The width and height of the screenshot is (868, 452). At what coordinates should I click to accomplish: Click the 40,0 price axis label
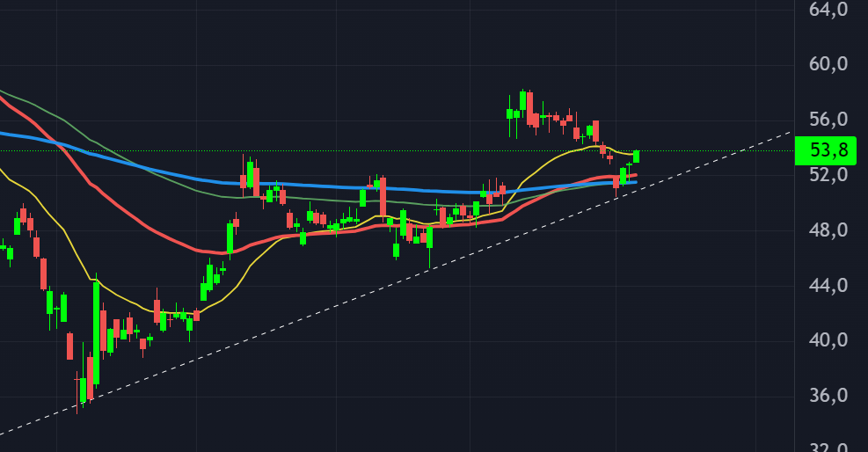point(828,339)
